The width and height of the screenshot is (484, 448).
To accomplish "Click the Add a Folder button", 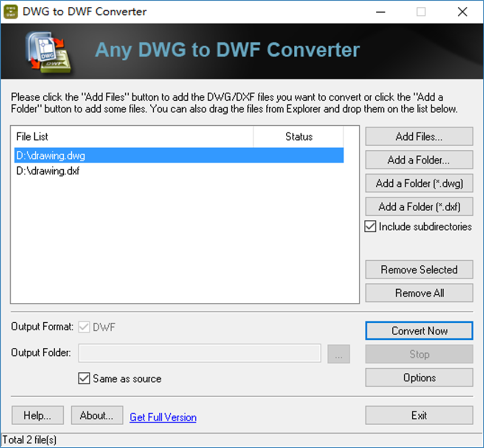I will click(419, 160).
